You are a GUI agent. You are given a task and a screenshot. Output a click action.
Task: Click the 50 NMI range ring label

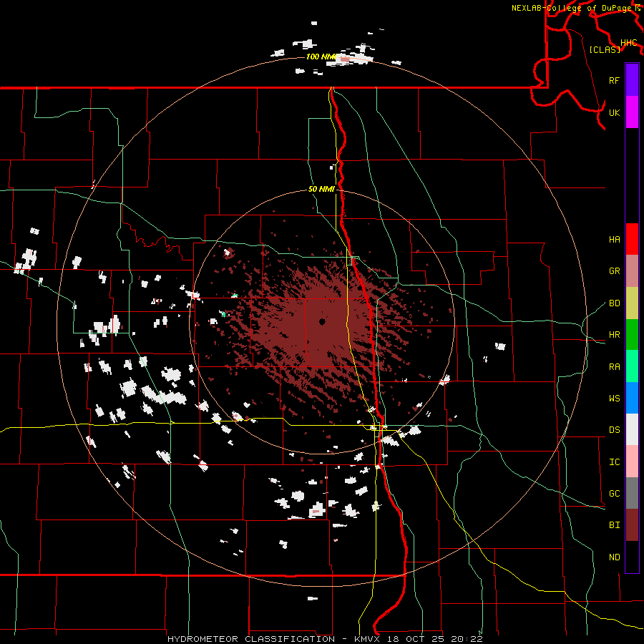321,190
